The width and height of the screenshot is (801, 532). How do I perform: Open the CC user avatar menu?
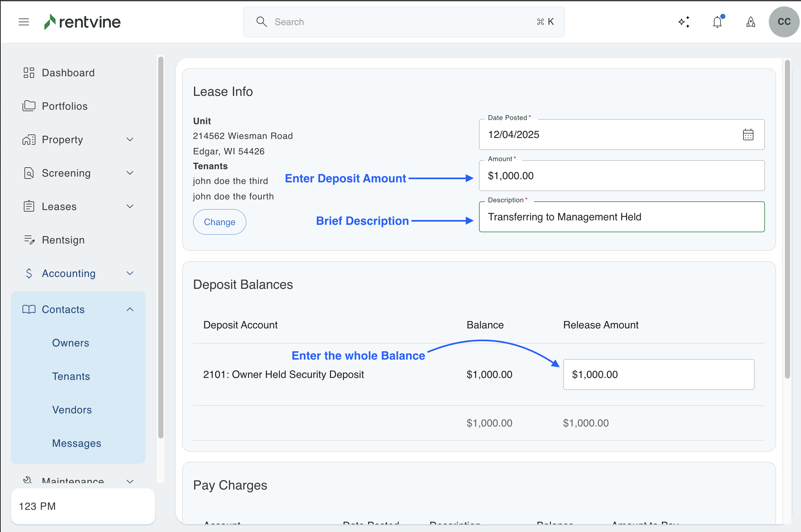click(784, 22)
